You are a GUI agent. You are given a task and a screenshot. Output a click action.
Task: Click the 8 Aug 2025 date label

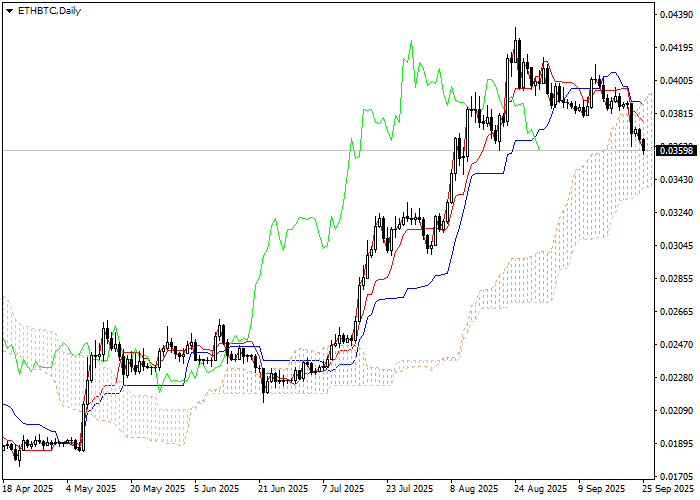point(473,489)
